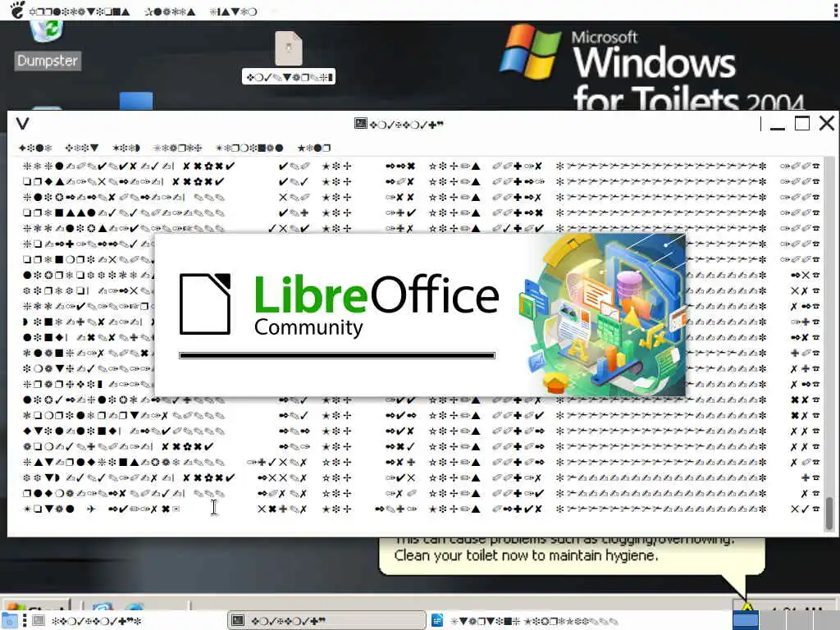Screen dimensions: 840x630
Task: Click the "Dumpster" label on the desktop
Action: pos(47,61)
